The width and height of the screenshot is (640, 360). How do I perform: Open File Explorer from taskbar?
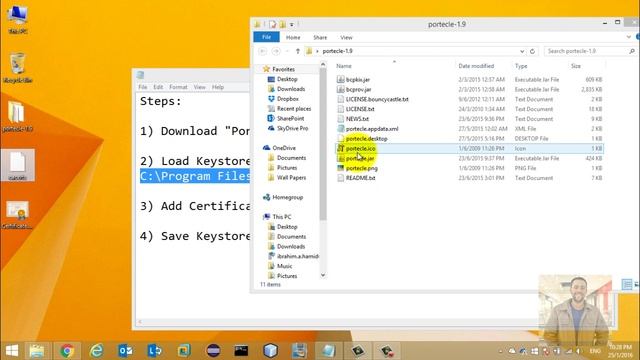click(37, 351)
